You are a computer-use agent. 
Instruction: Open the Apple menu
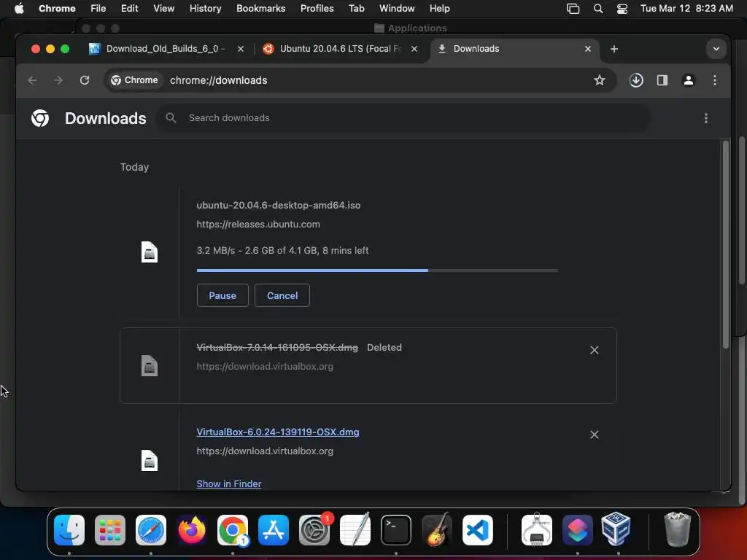pos(19,9)
